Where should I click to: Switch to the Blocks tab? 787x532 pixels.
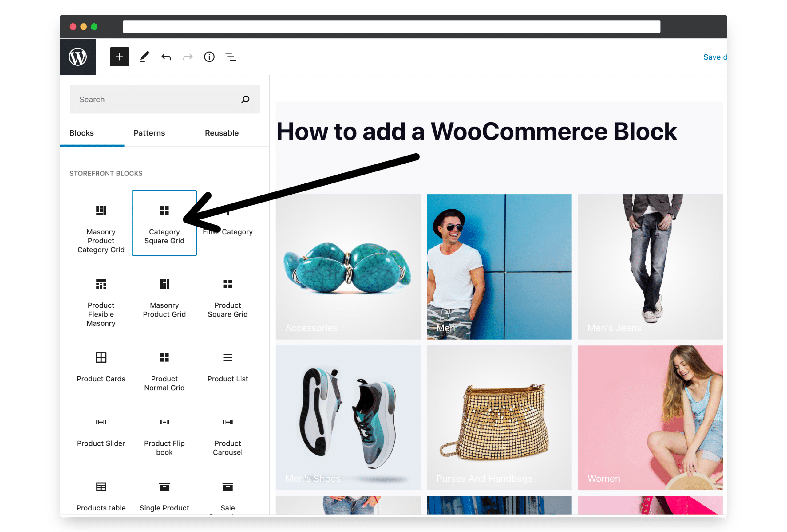point(81,133)
